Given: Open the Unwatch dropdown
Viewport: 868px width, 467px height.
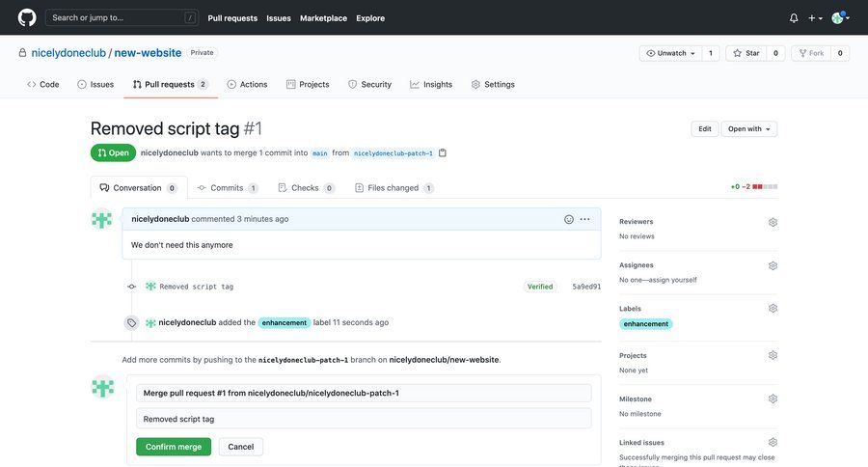Looking at the screenshot, I should pos(670,53).
